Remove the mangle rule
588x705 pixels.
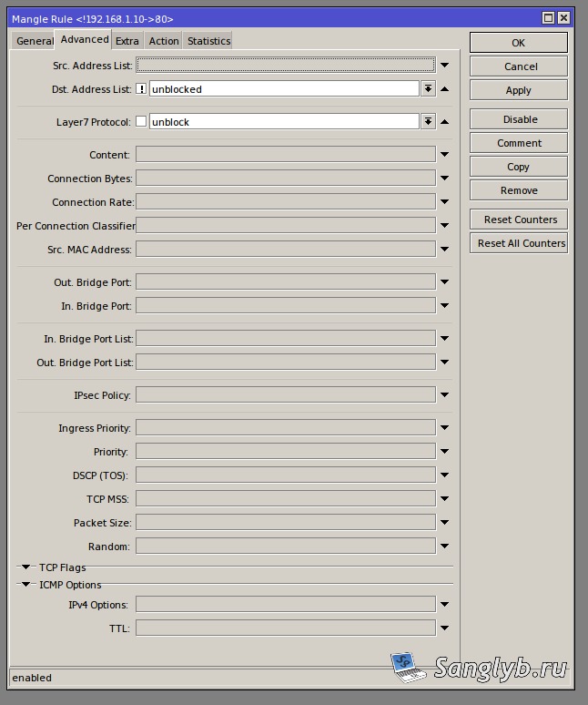(519, 190)
